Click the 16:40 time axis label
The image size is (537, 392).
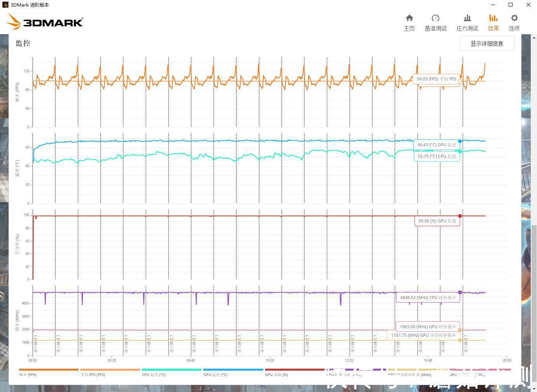coord(428,360)
